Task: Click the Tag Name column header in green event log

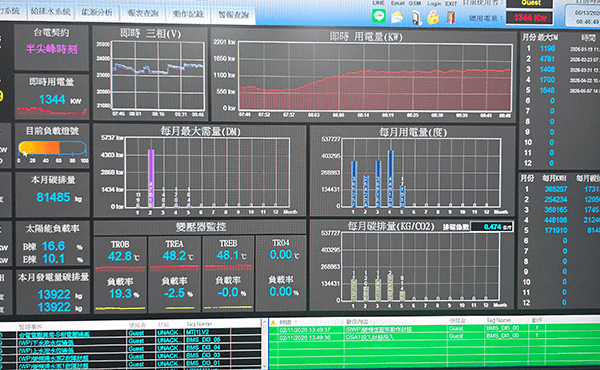Action: tap(499, 320)
